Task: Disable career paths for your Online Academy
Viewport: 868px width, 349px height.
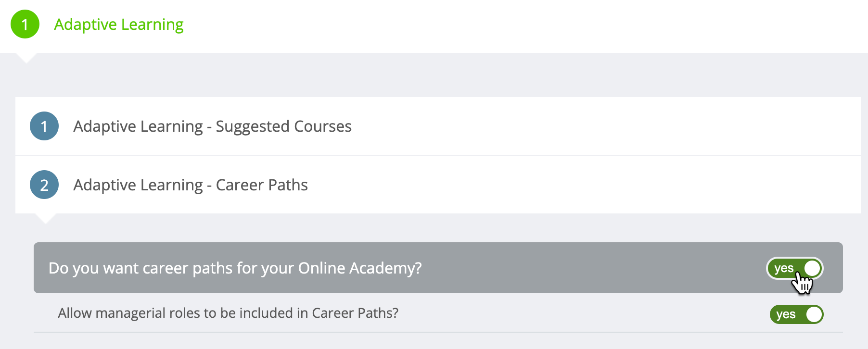Action: (x=795, y=268)
